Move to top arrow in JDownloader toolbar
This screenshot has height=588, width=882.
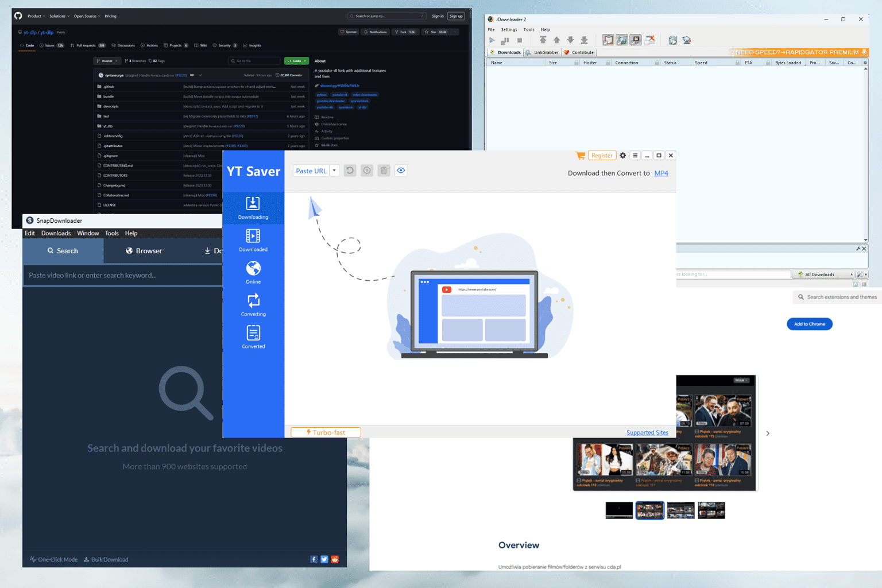(543, 40)
